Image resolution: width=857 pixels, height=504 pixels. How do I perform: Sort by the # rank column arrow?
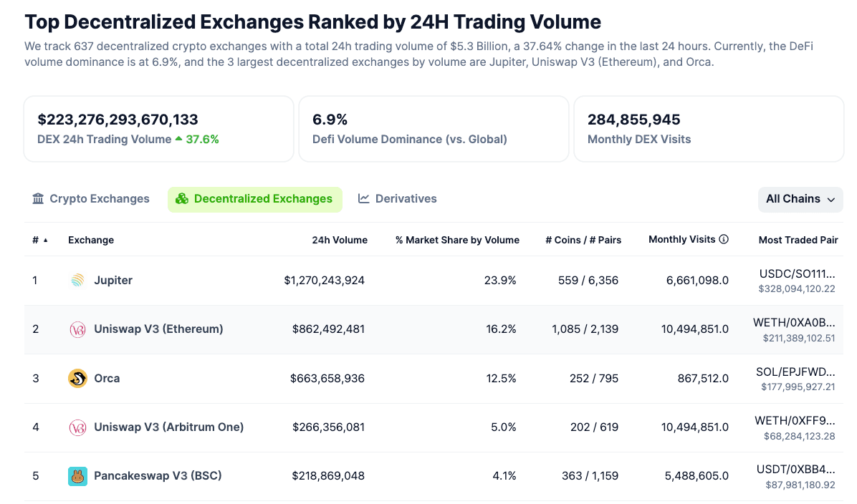pos(46,241)
